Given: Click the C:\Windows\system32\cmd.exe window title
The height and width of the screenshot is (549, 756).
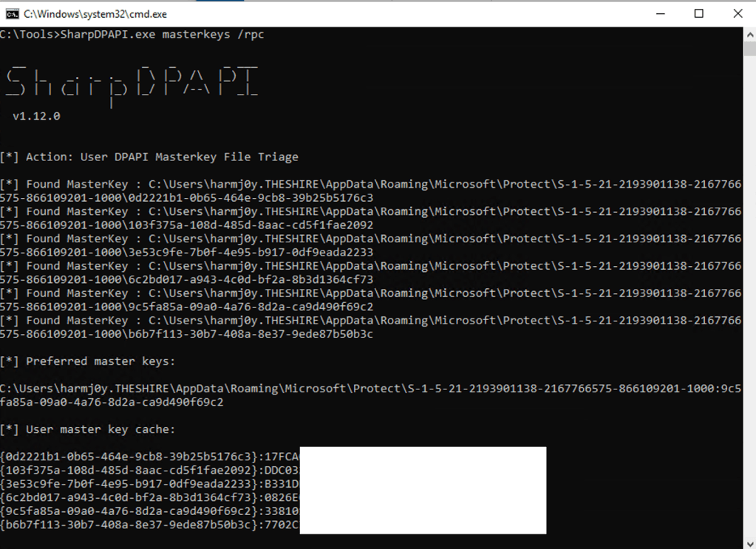Looking at the screenshot, I should pos(95,13).
